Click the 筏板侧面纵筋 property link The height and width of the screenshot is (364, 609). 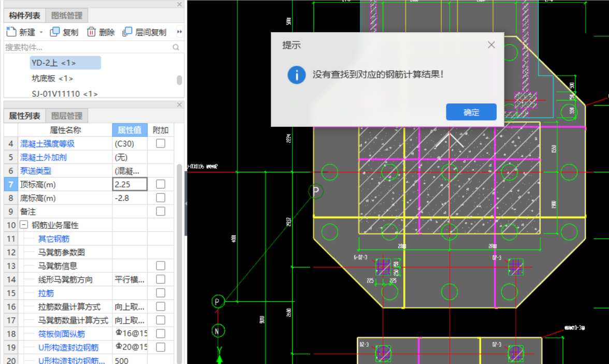click(x=61, y=334)
